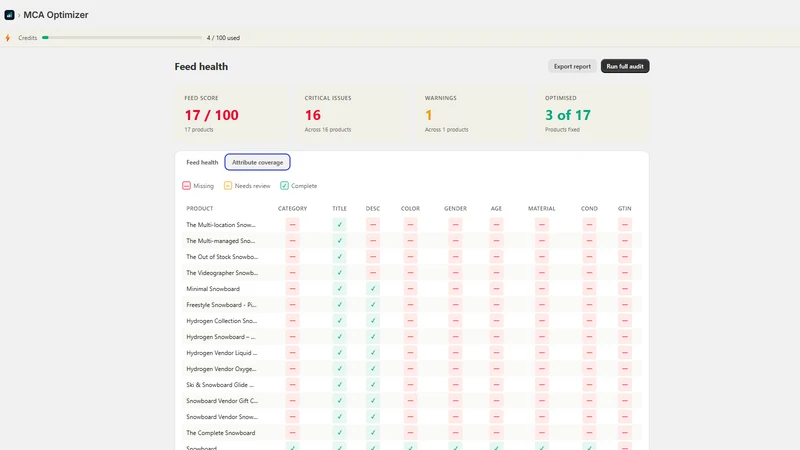This screenshot has height=450, width=800.
Task: Click complete Desc check for Hydrogen Collection Sno
Action: tap(373, 321)
